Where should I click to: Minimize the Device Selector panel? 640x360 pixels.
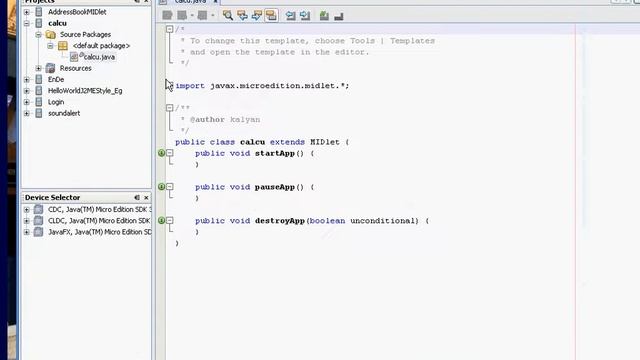137,198
